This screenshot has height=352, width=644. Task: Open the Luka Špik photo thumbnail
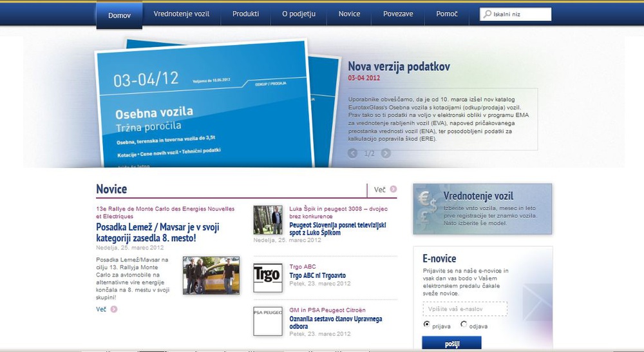(x=268, y=220)
